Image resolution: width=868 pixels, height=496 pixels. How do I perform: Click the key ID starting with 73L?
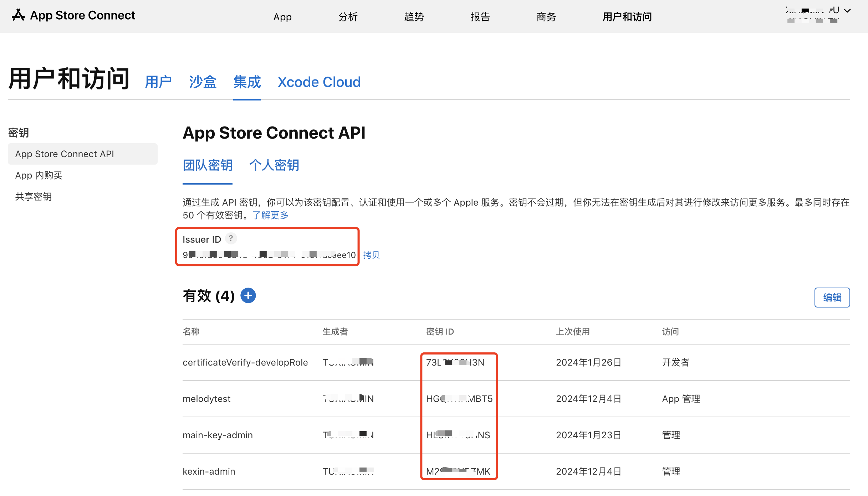[455, 362]
